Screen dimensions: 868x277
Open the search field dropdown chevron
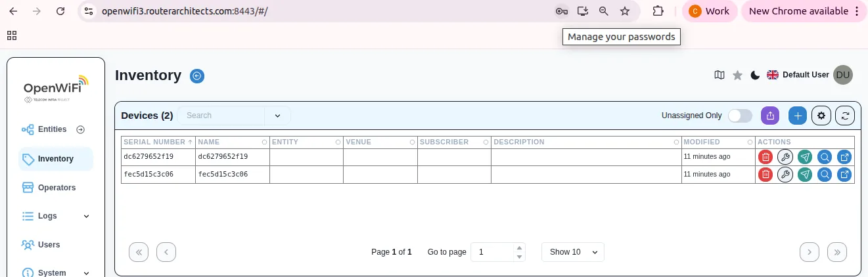277,116
